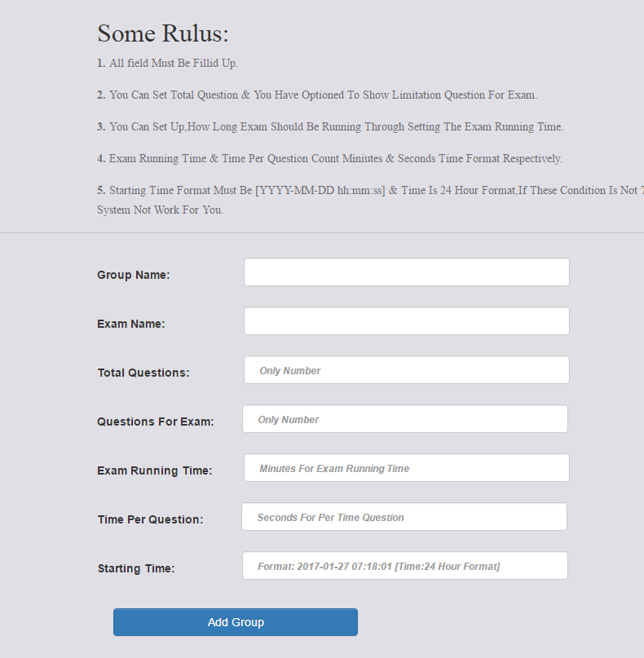The width and height of the screenshot is (644, 658).
Task: Click the Group Name input field
Action: [406, 272]
